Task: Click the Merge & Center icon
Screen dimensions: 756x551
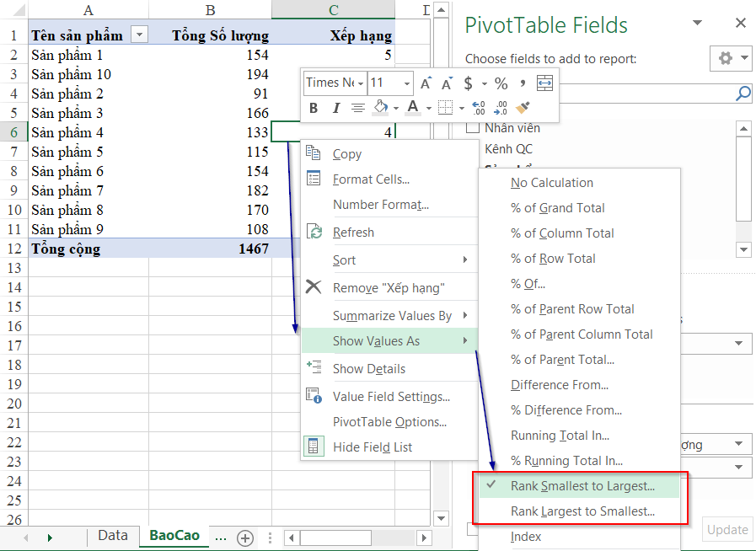Action: coord(544,83)
